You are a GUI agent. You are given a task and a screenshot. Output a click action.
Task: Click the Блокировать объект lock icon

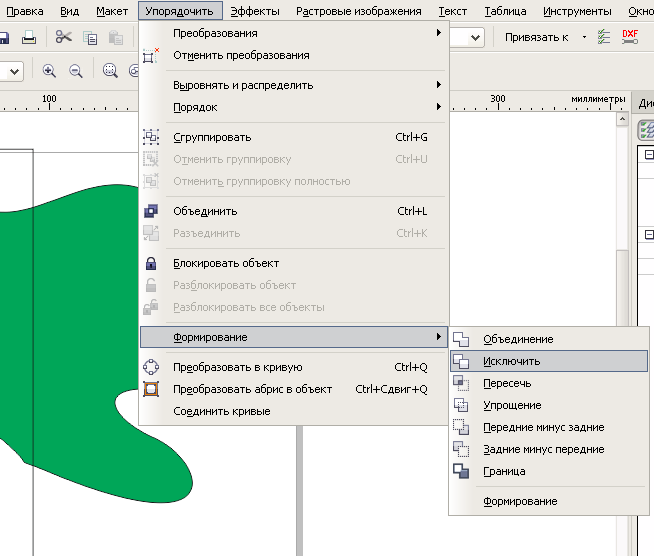click(x=151, y=263)
